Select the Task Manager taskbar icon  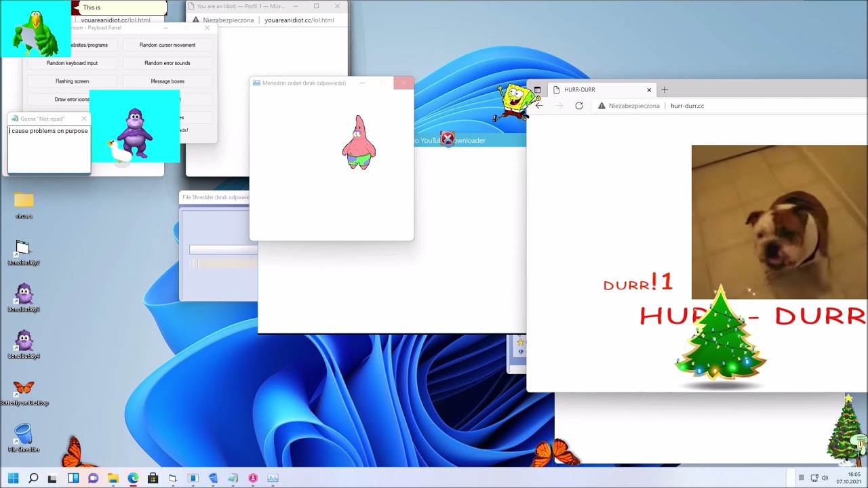(273, 478)
